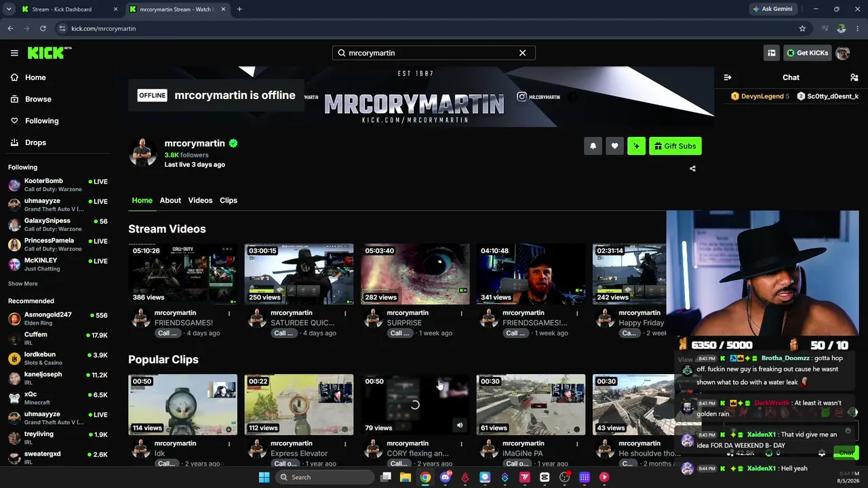
Task: Open PrincessPamela channel in sidebar
Action: pyautogui.click(x=58, y=244)
